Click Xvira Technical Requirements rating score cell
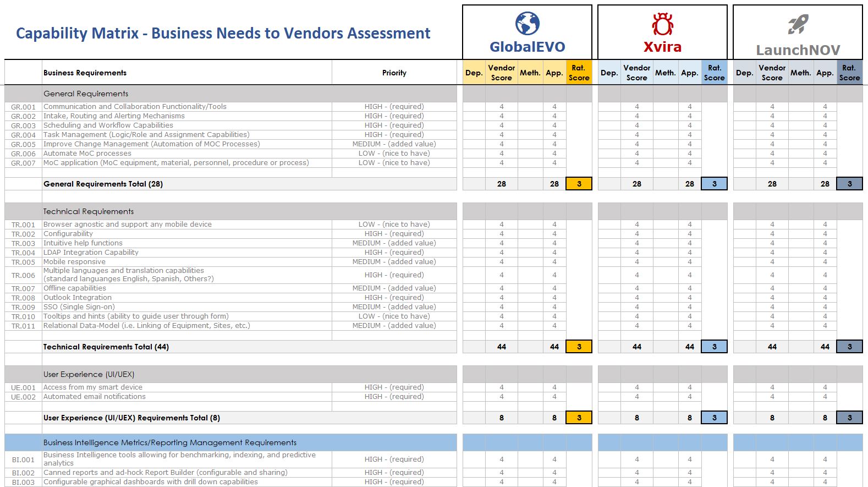Viewport: 868px width, 487px height. (714, 347)
